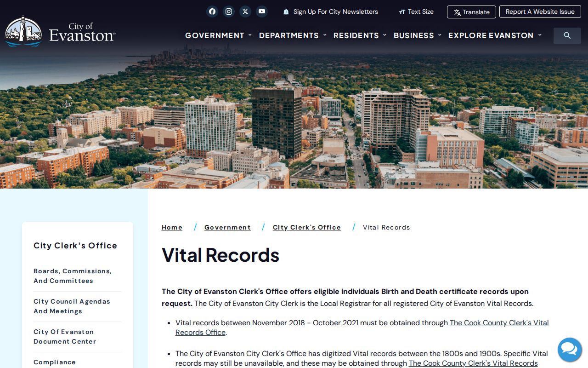This screenshot has width=588, height=368.
Task: Go to City Clerk's Office breadcrumb
Action: (307, 227)
